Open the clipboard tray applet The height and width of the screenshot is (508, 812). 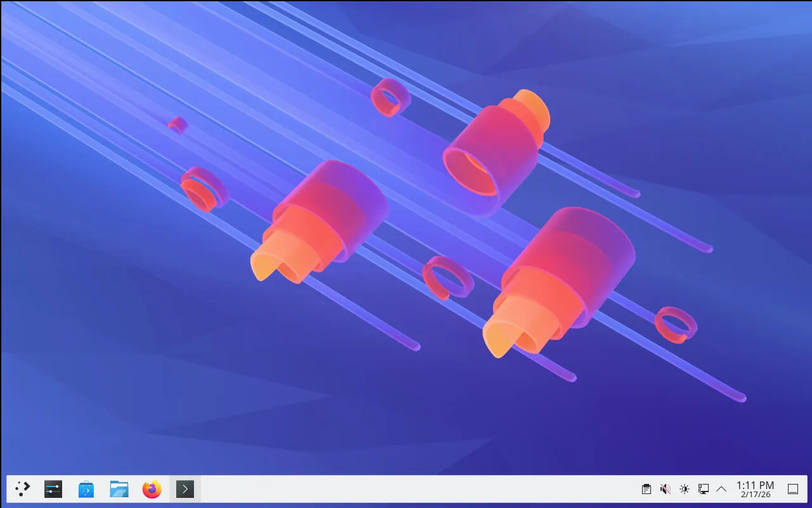[646, 489]
